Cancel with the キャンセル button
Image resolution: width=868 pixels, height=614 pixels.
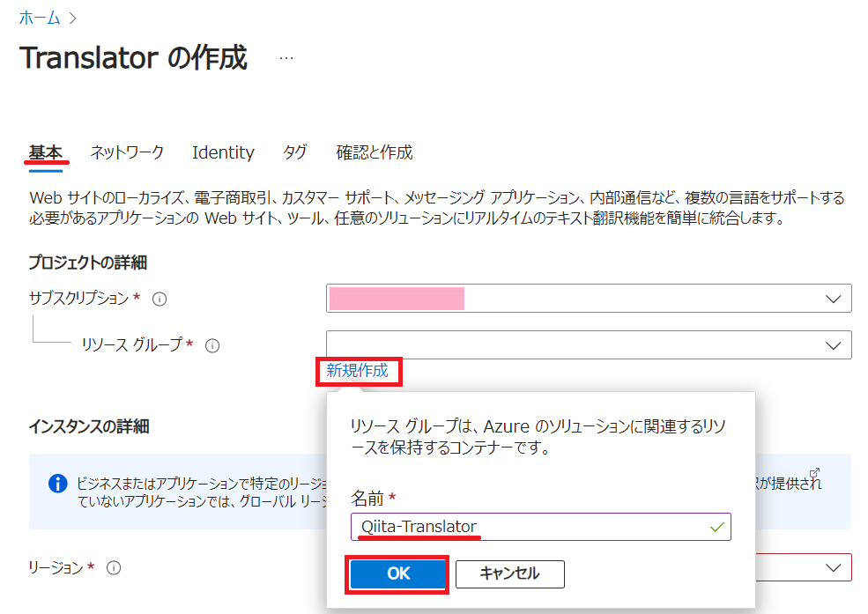pos(510,573)
